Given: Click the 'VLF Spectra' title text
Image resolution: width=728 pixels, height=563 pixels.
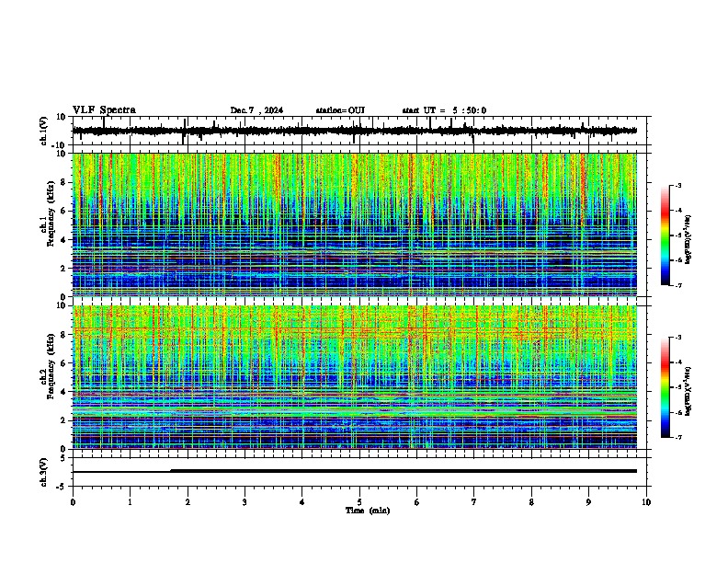Looking at the screenshot, I should [104, 110].
